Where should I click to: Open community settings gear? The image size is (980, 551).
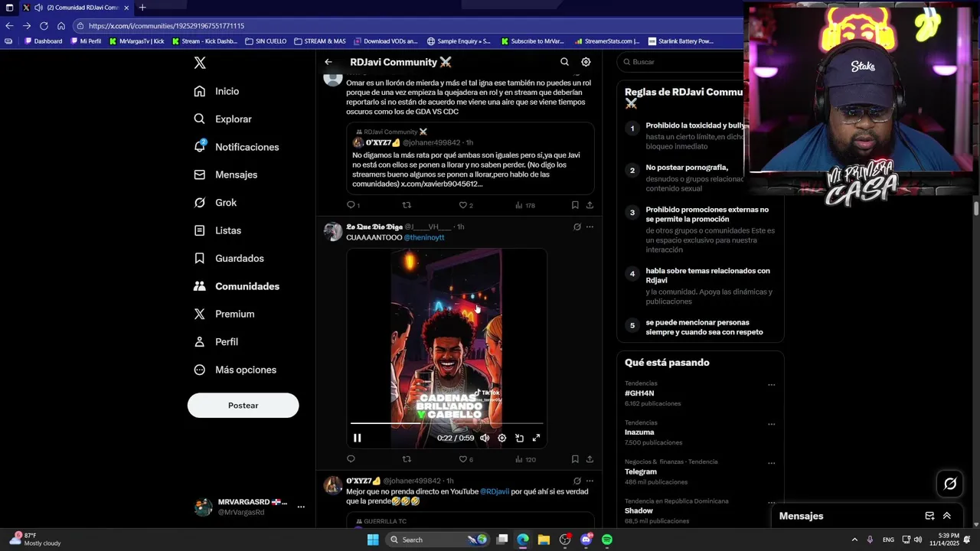tap(586, 62)
